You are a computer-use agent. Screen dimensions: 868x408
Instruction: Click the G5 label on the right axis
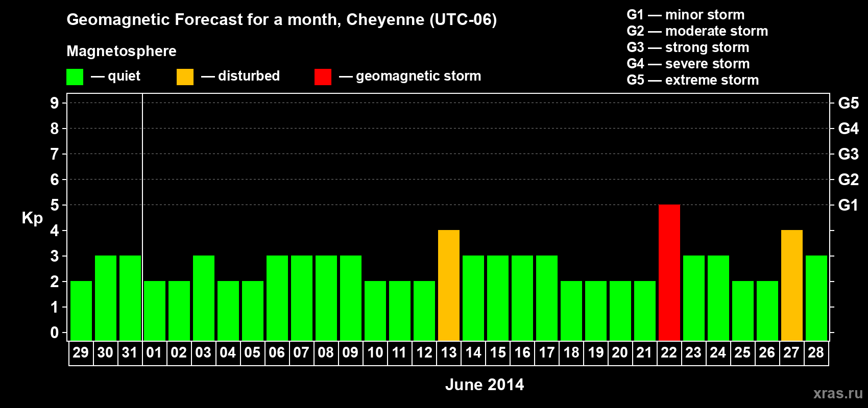click(x=848, y=103)
